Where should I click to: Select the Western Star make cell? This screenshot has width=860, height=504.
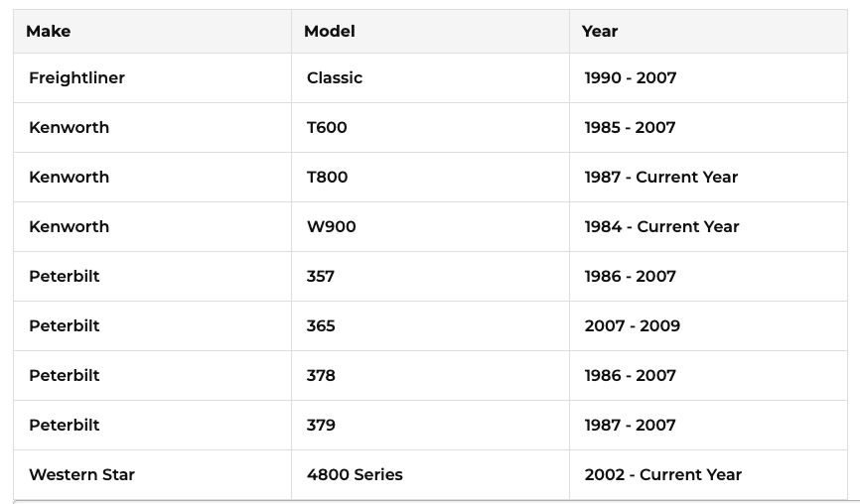click(82, 475)
